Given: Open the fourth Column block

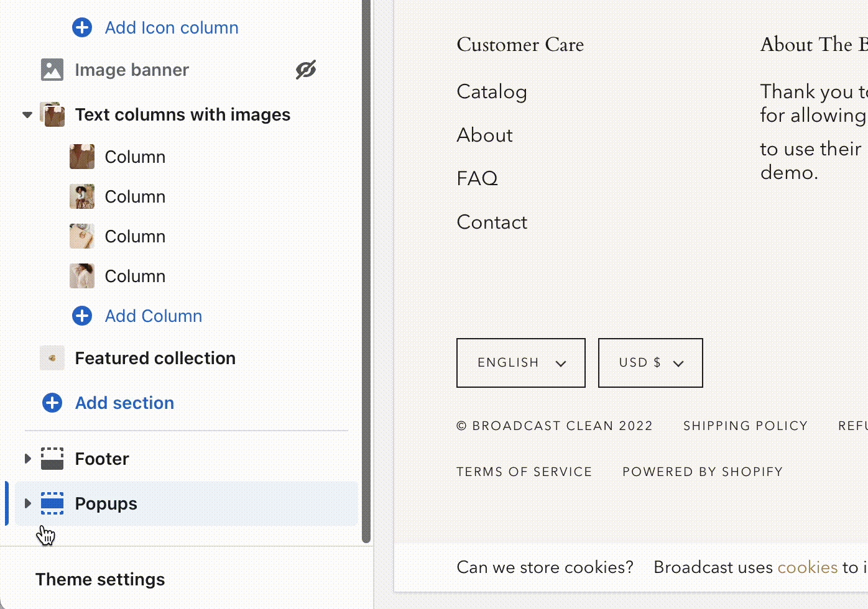Looking at the screenshot, I should (135, 276).
